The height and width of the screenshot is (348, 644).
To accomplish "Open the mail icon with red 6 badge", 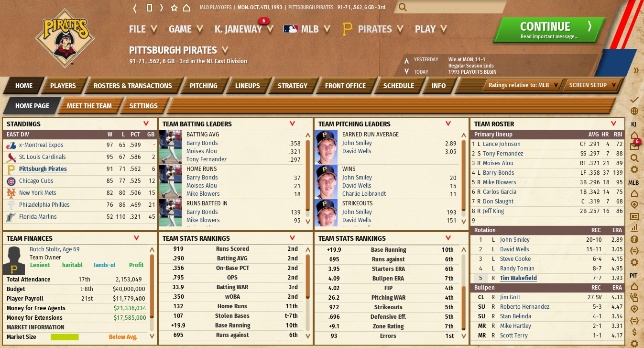I will click(634, 146).
